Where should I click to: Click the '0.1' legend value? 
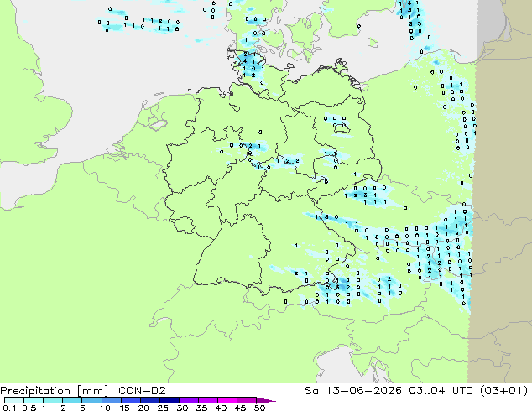[x=9, y=408]
